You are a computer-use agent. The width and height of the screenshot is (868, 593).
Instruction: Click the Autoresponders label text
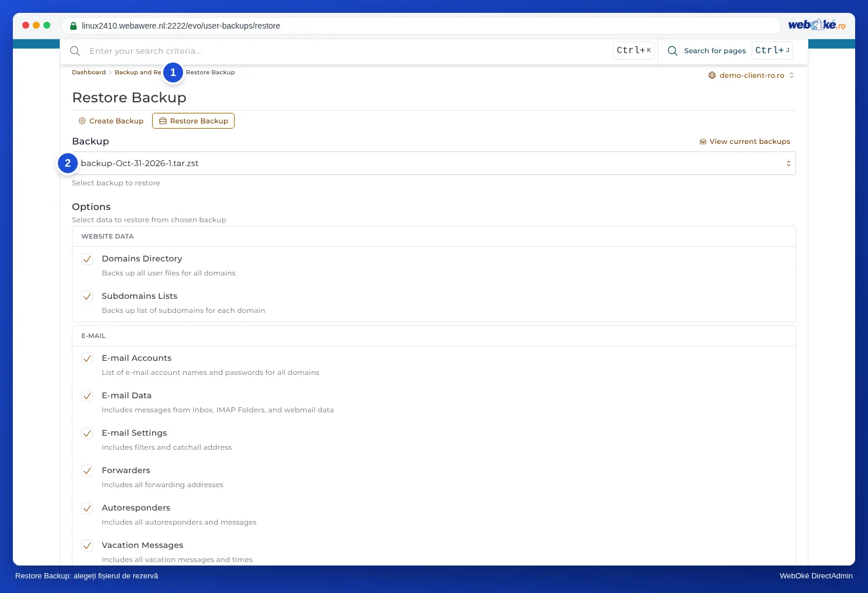(136, 508)
